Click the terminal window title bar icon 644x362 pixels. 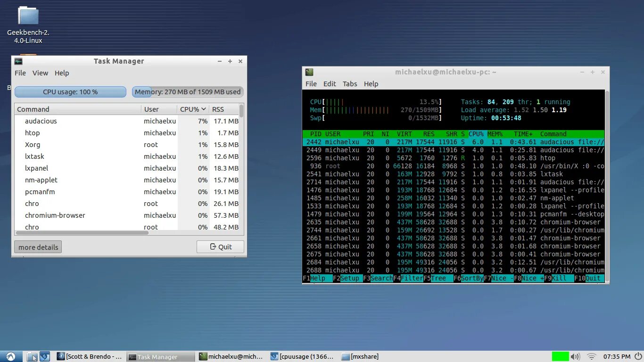(x=309, y=72)
